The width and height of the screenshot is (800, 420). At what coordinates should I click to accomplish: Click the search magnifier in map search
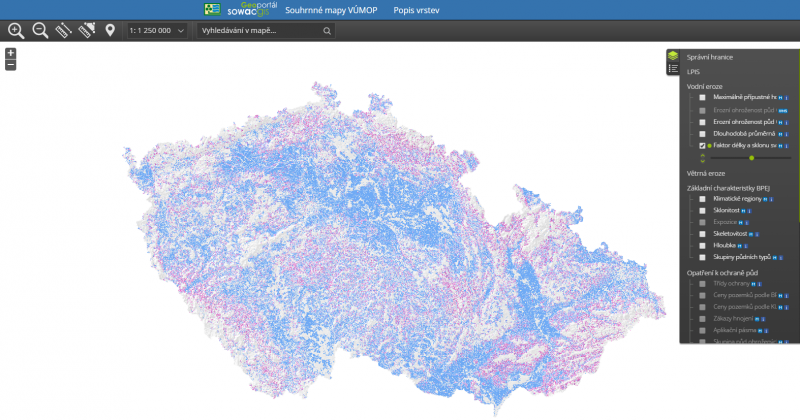tap(327, 31)
